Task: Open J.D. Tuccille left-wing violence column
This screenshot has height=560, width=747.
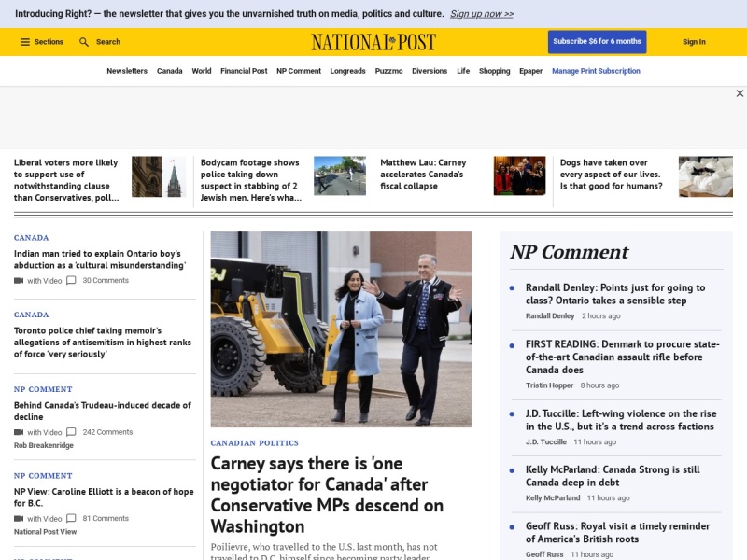Action: click(621, 420)
